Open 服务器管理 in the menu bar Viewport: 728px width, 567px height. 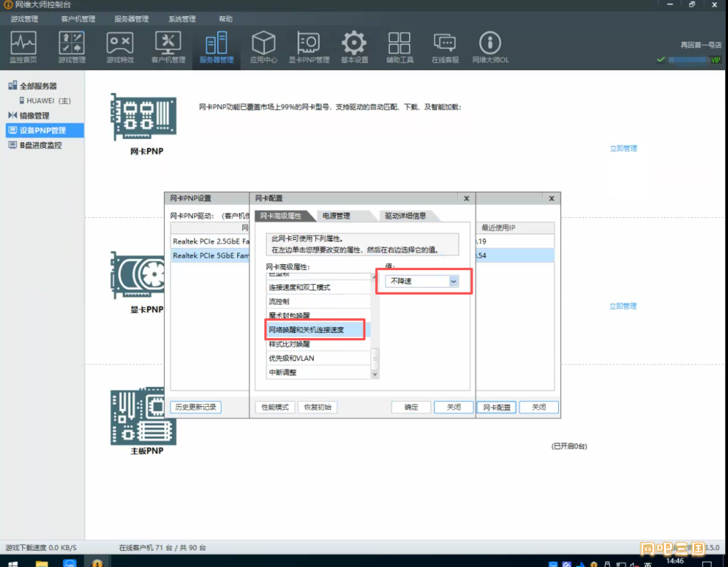(x=131, y=19)
